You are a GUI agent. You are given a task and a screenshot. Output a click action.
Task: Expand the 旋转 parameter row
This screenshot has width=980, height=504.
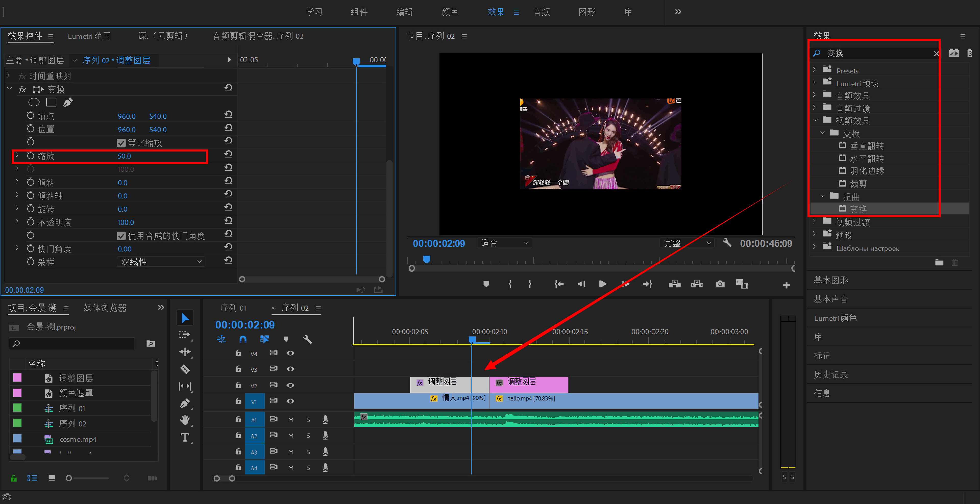17,208
